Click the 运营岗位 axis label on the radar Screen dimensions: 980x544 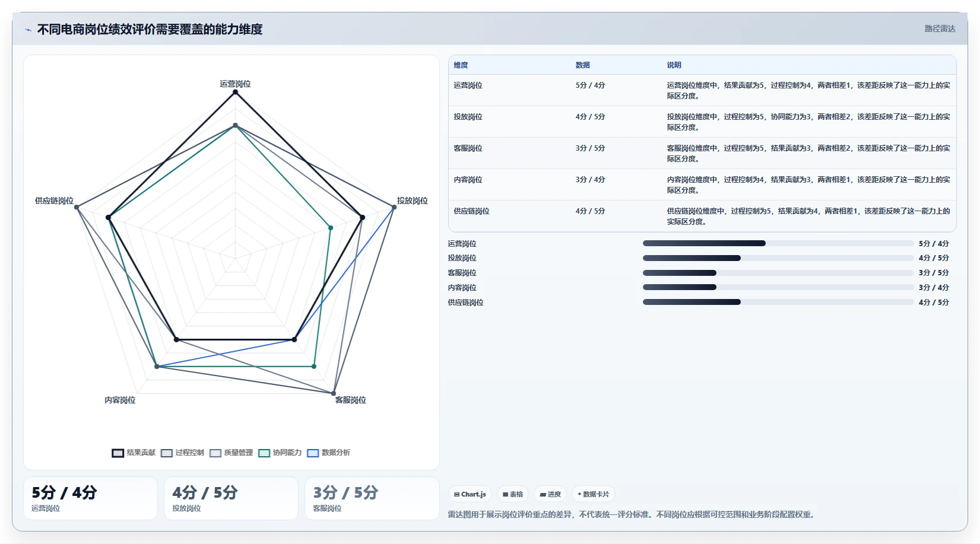[235, 84]
